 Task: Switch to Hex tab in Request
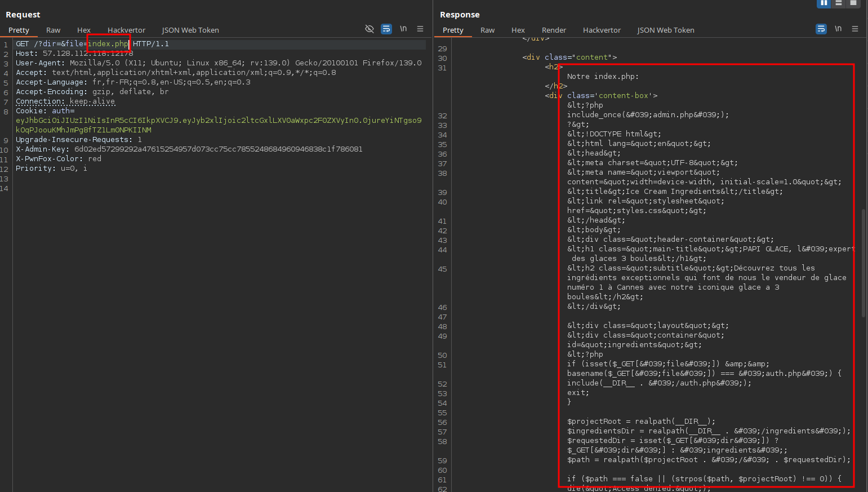(84, 30)
